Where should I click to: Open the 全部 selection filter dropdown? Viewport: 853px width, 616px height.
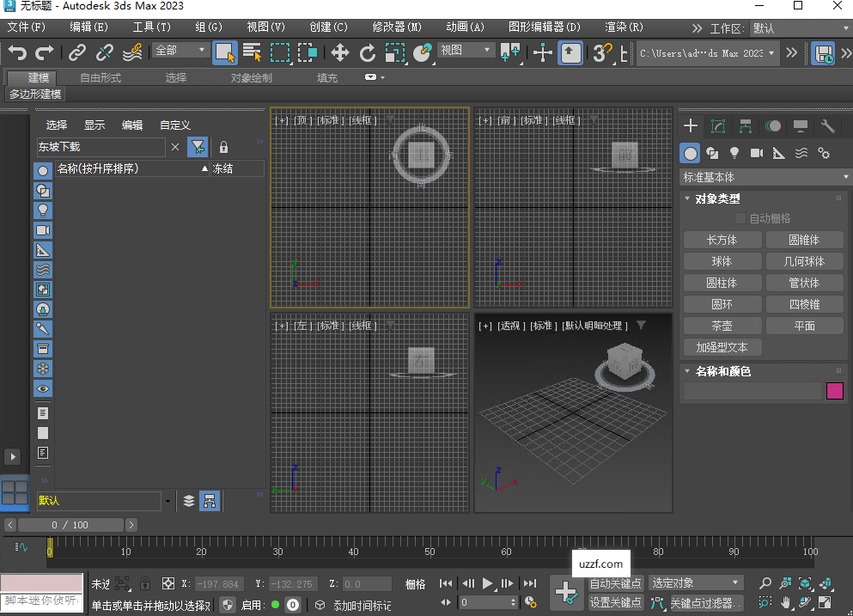tap(179, 50)
